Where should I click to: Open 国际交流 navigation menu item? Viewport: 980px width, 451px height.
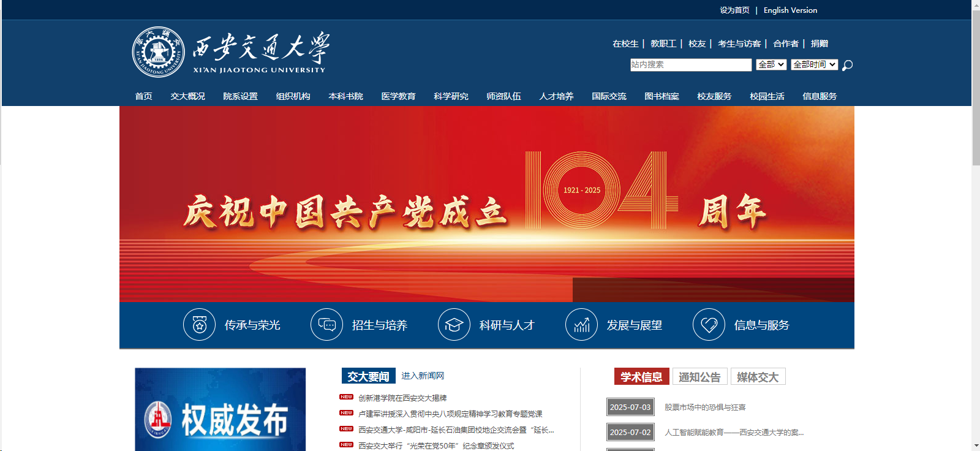(609, 96)
